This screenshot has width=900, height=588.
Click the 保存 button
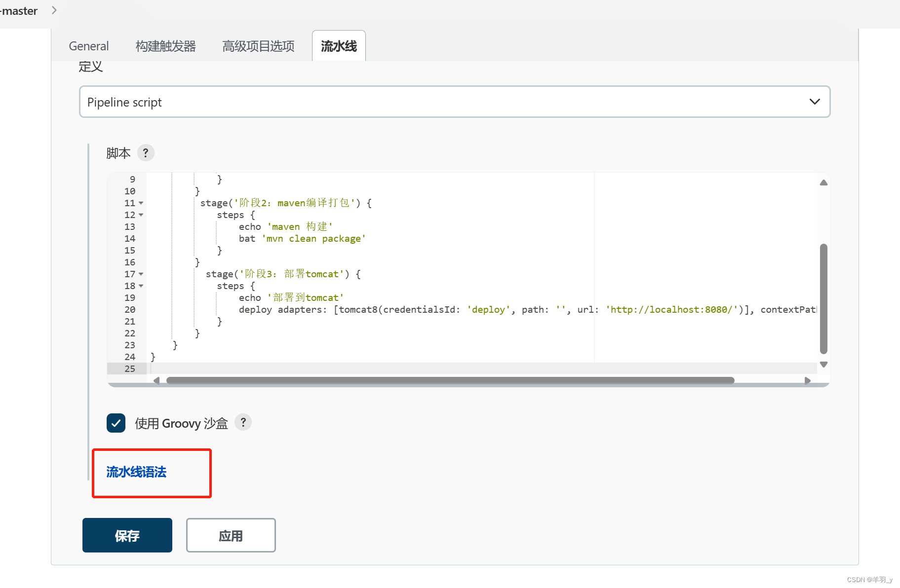click(127, 535)
